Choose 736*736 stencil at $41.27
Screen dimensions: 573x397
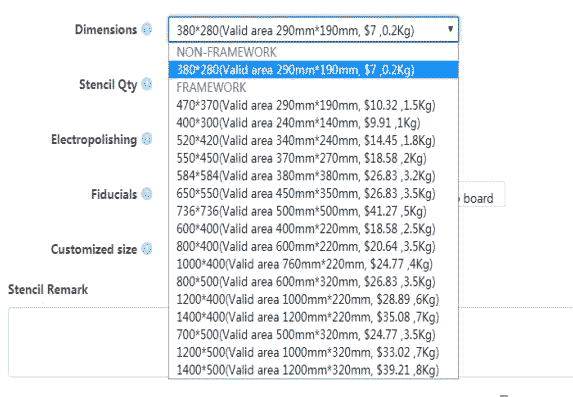tap(313, 211)
